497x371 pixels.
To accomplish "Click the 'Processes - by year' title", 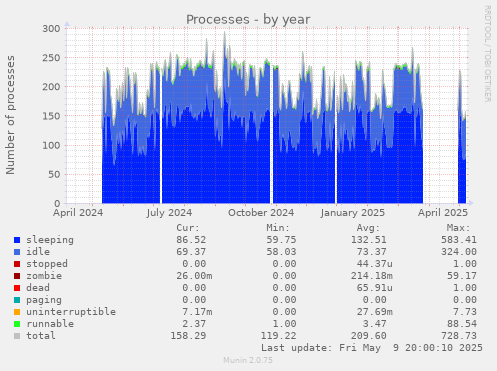I will 248,20.
